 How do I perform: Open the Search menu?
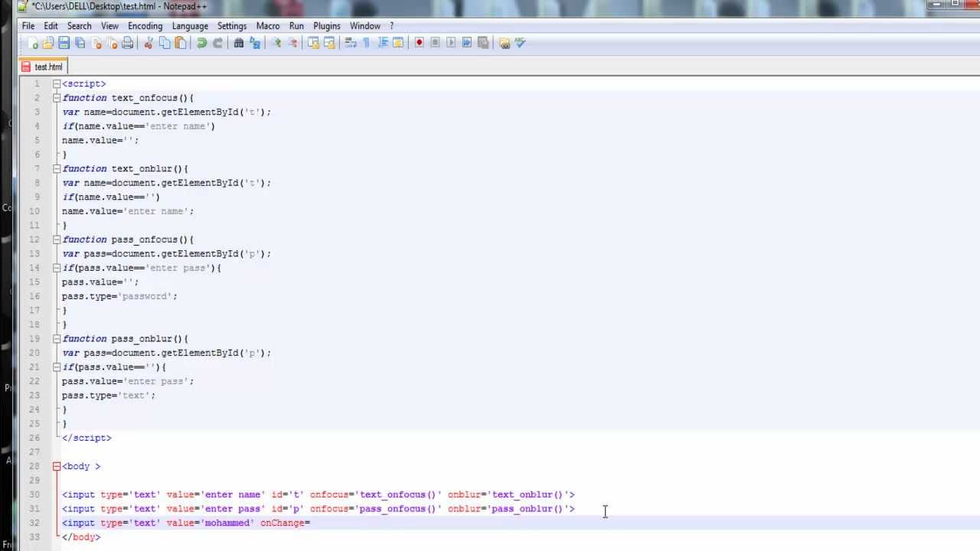pyautogui.click(x=79, y=26)
